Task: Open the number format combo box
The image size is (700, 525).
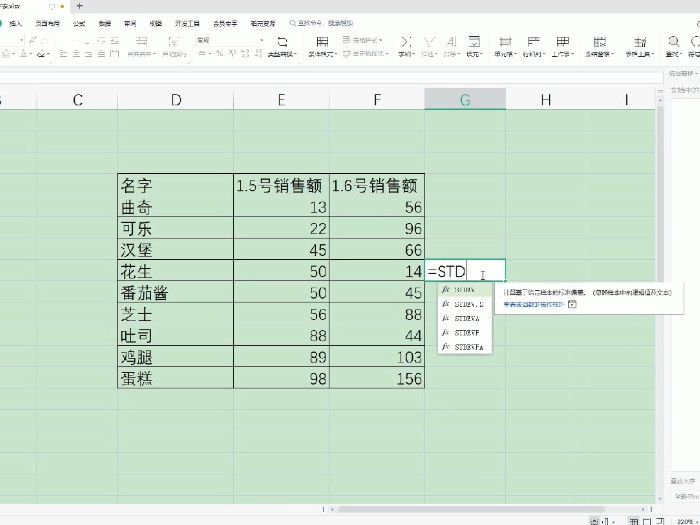Action: tap(229, 40)
